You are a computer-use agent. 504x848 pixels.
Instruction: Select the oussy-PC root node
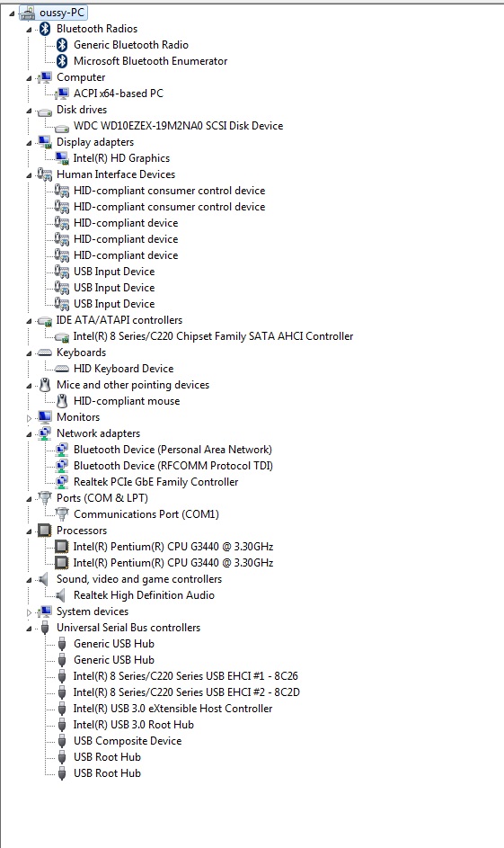[x=62, y=13]
